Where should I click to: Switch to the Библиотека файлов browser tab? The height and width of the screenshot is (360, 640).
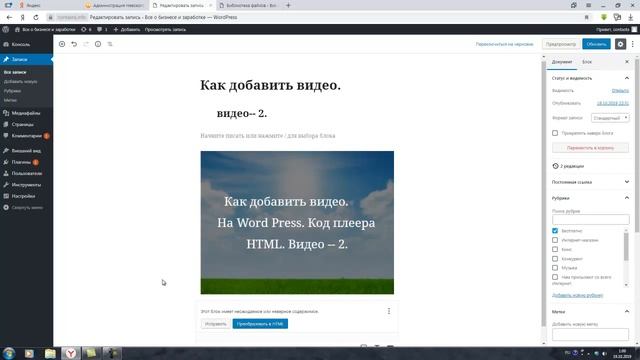click(x=249, y=5)
